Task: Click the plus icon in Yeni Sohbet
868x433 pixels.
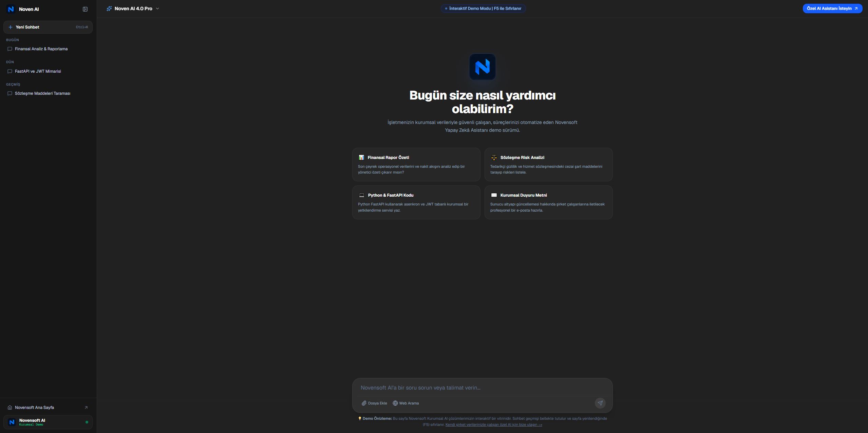Action: pyautogui.click(x=11, y=27)
